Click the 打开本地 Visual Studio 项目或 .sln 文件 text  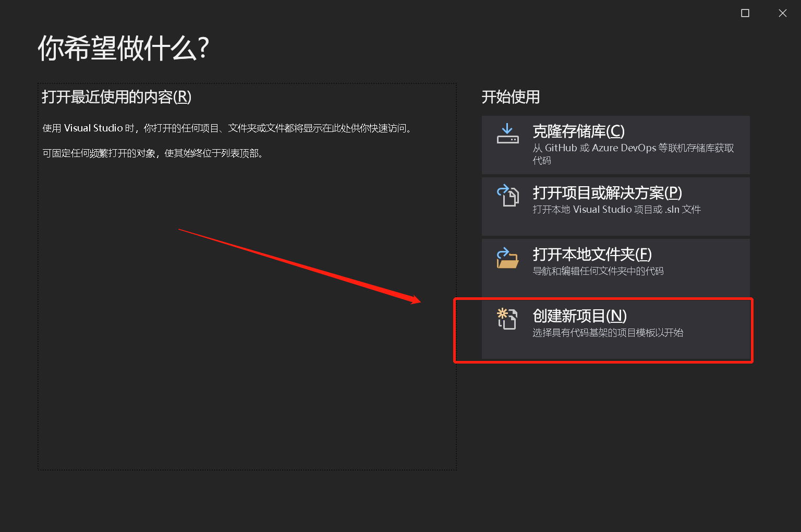616,209
